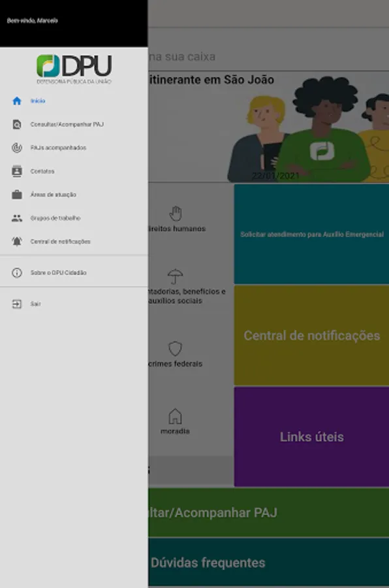
Task: Click the PAJs acompanhados radar icon
Action: pos(17,148)
